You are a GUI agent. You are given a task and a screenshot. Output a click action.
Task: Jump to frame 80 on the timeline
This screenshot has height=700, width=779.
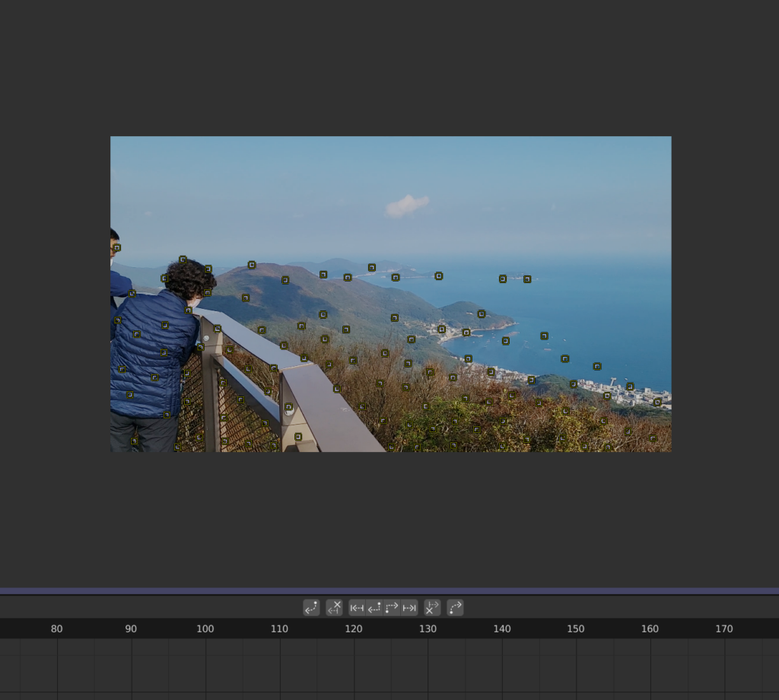coord(56,628)
